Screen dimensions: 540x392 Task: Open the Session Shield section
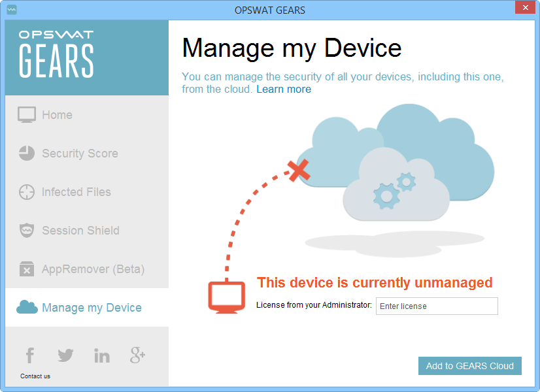click(80, 230)
